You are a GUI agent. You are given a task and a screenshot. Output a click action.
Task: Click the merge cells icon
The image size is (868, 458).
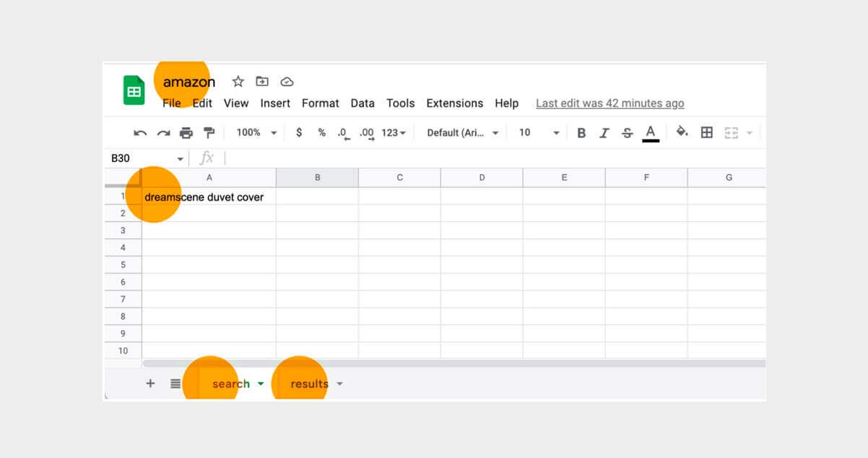pos(732,133)
